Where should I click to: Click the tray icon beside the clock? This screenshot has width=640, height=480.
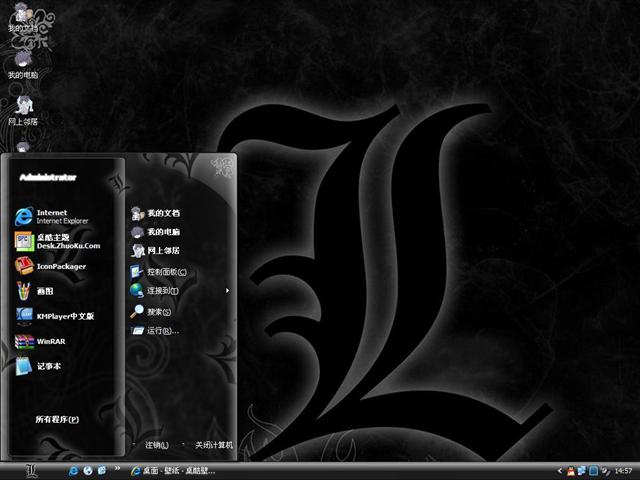pyautogui.click(x=605, y=471)
